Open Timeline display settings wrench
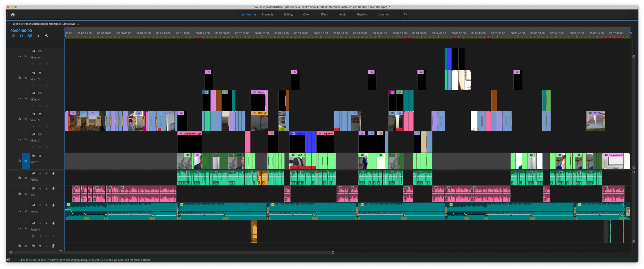 pyautogui.click(x=47, y=36)
